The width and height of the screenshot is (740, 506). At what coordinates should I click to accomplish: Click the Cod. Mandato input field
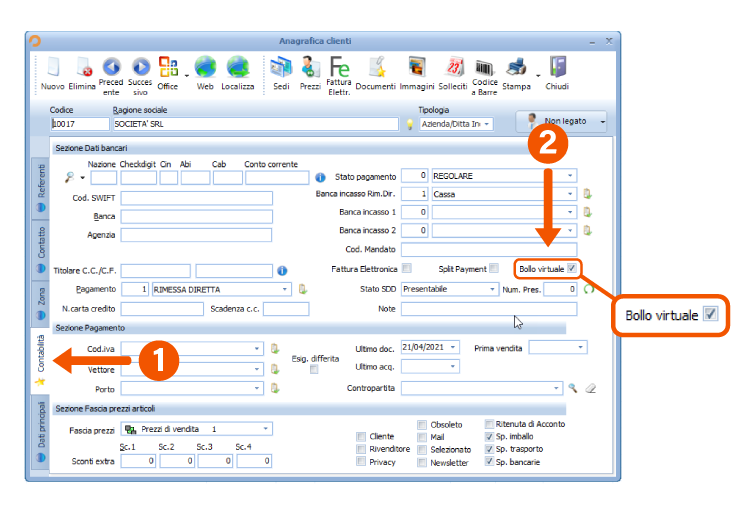[x=489, y=249]
